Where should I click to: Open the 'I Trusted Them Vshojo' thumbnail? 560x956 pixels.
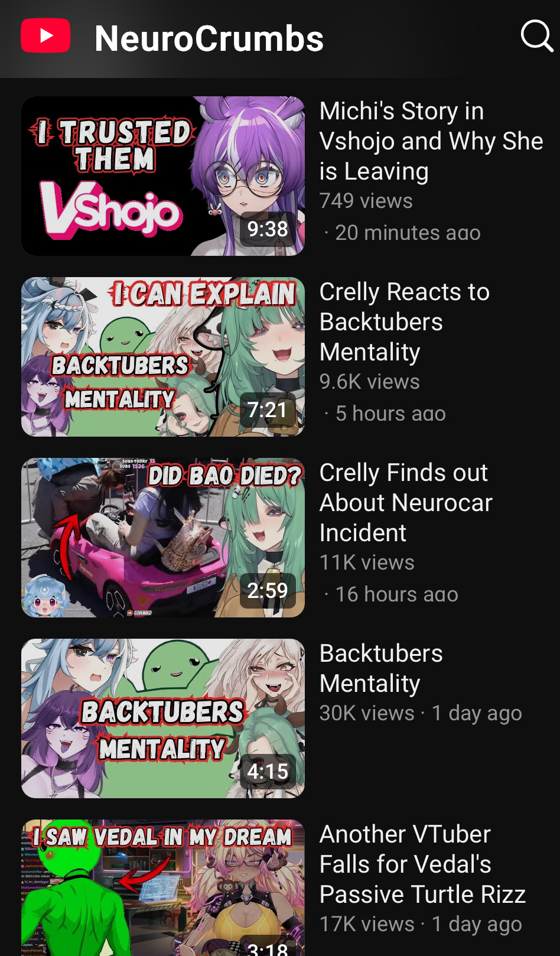[x=163, y=176]
